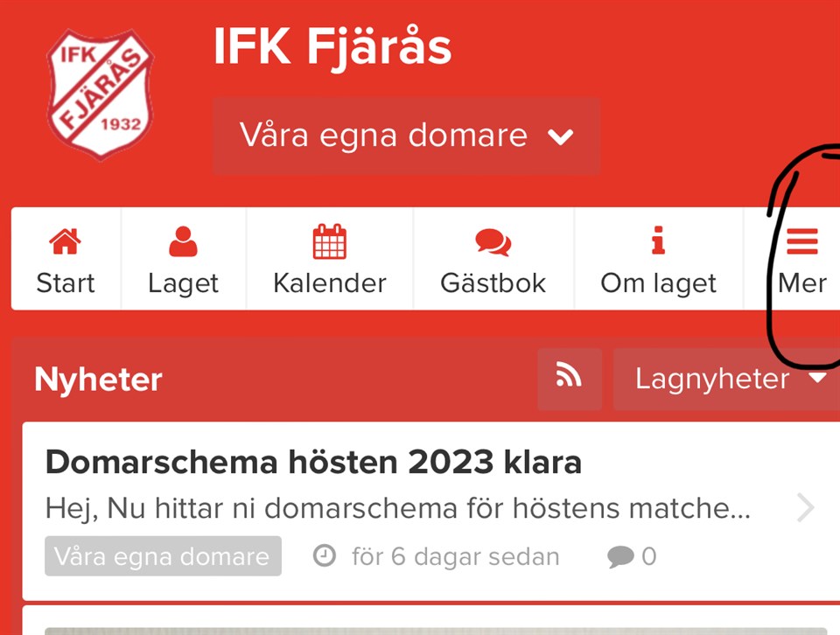Select the Laget person icon
This screenshot has height=635, width=840.
(x=183, y=241)
